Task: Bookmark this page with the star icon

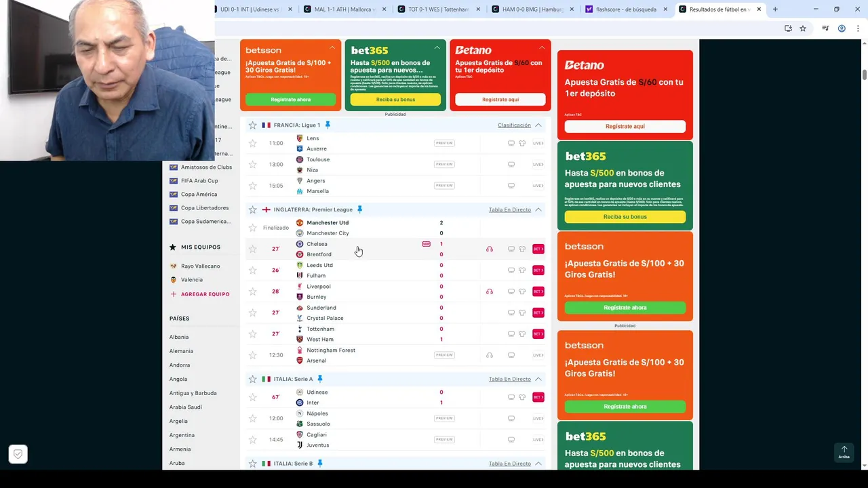Action: coord(803,28)
